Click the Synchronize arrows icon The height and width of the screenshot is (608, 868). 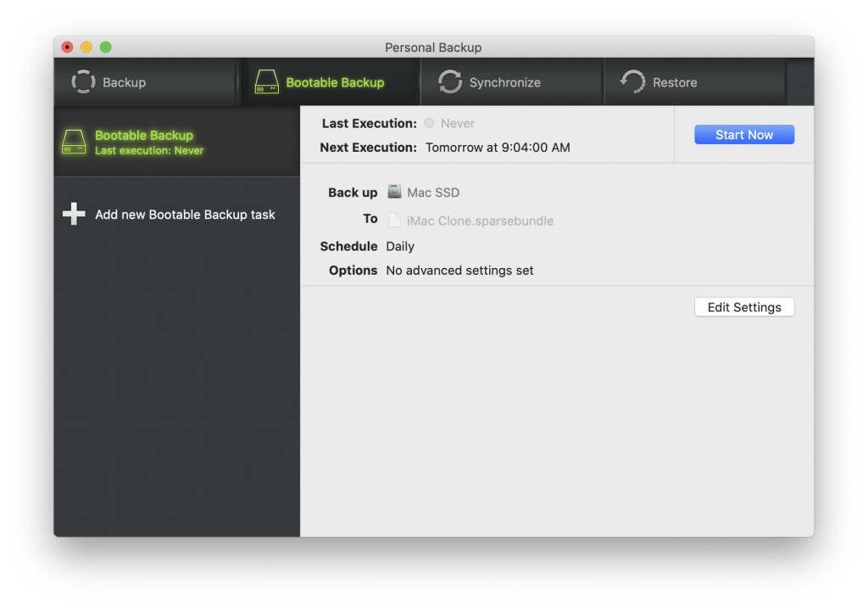coord(450,82)
